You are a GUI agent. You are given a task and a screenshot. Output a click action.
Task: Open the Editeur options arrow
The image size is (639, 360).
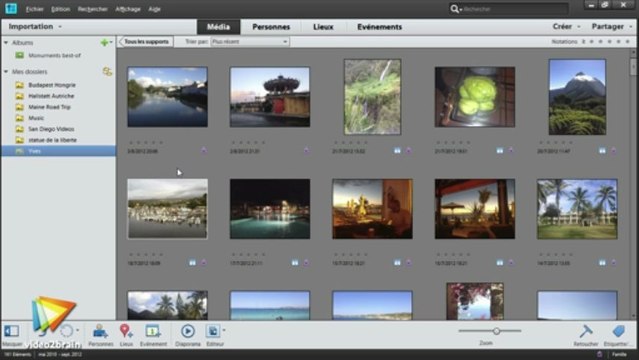(x=224, y=330)
